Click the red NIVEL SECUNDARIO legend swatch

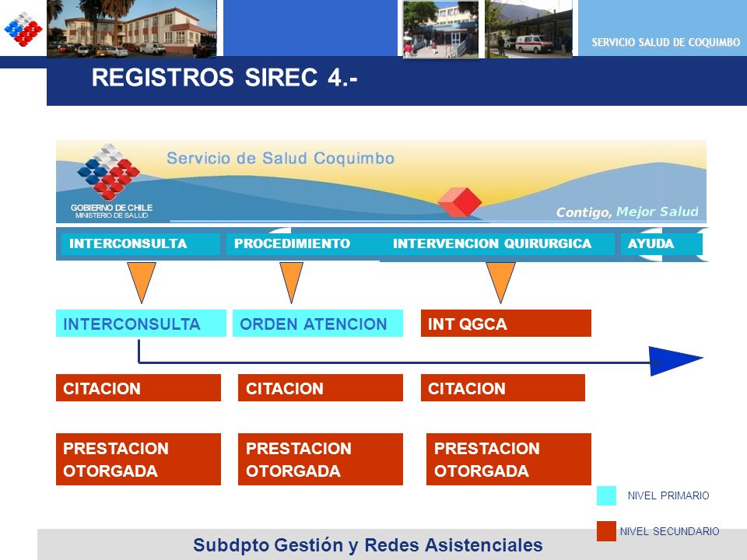tap(606, 531)
